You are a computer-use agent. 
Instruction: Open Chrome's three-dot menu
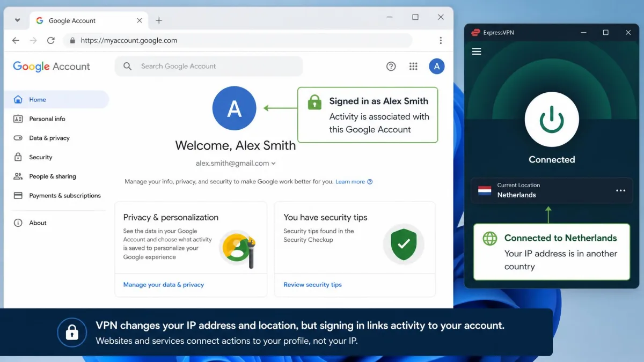441,40
